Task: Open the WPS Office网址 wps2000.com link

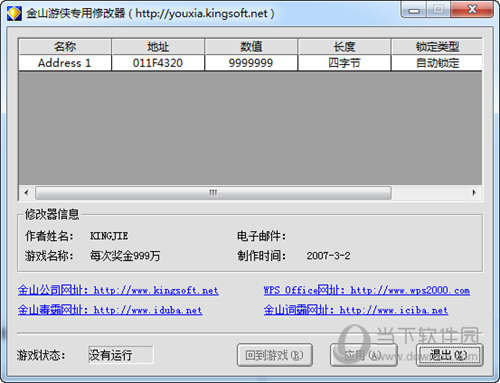Action: coord(367,290)
